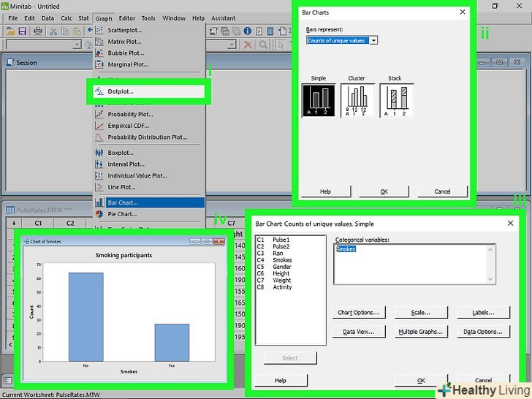Click Chart Options button
This screenshot has width=532, height=399.
[x=359, y=313]
